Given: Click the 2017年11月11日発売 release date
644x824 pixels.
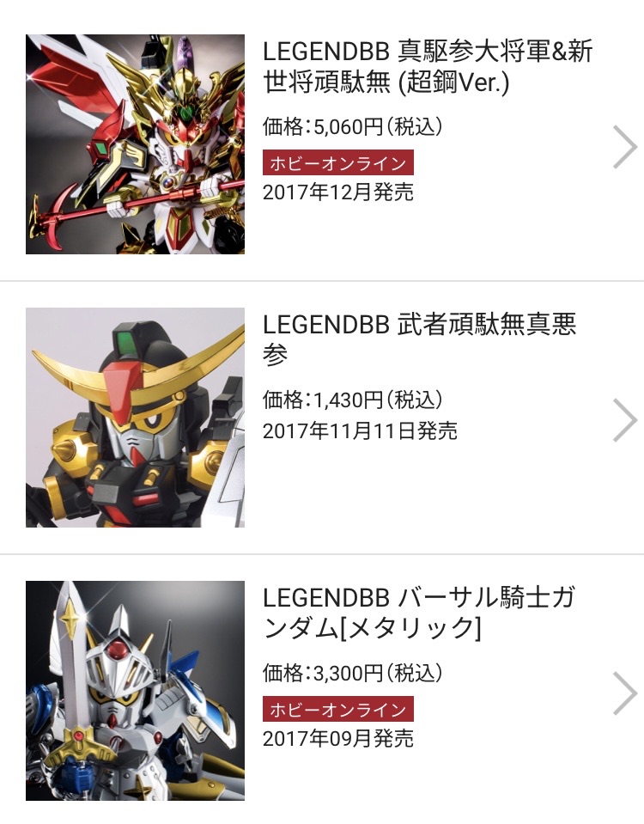Looking at the screenshot, I should click(360, 431).
